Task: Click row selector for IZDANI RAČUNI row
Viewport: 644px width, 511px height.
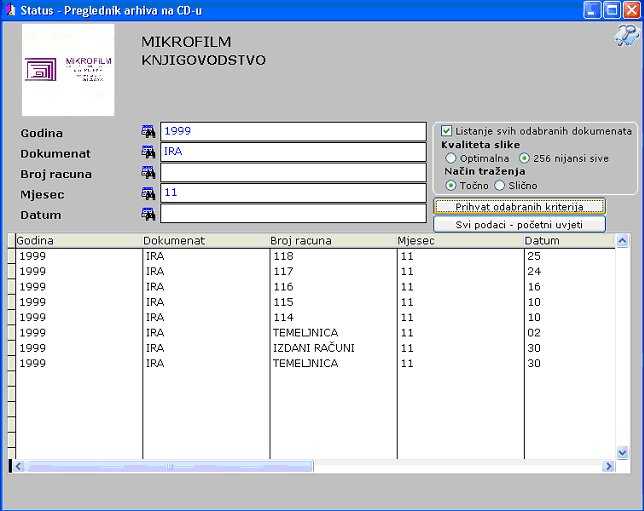Action: [12, 348]
